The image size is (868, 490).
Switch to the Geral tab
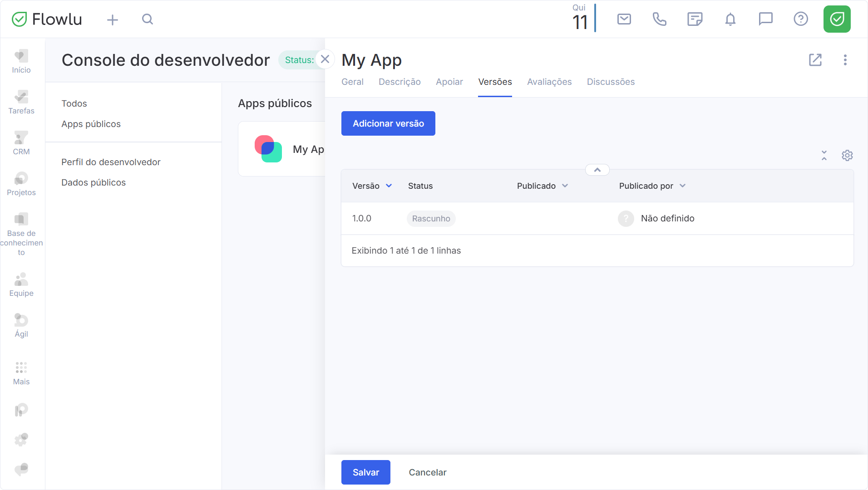pos(352,82)
